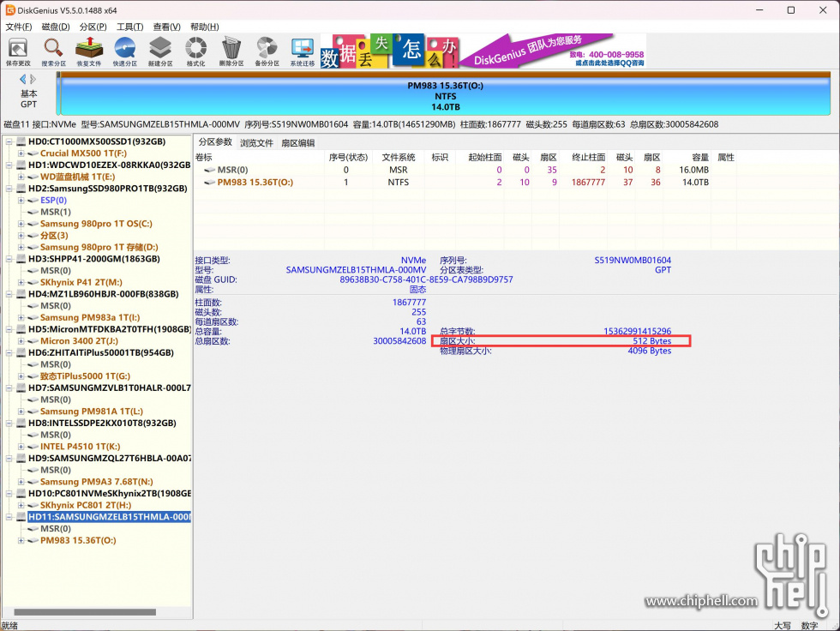Open the Help (帮助) menu
840x631 pixels.
coord(204,27)
